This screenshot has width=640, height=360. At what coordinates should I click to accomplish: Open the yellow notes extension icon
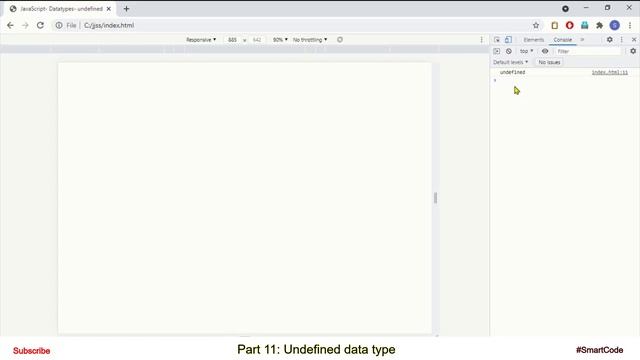click(554, 25)
